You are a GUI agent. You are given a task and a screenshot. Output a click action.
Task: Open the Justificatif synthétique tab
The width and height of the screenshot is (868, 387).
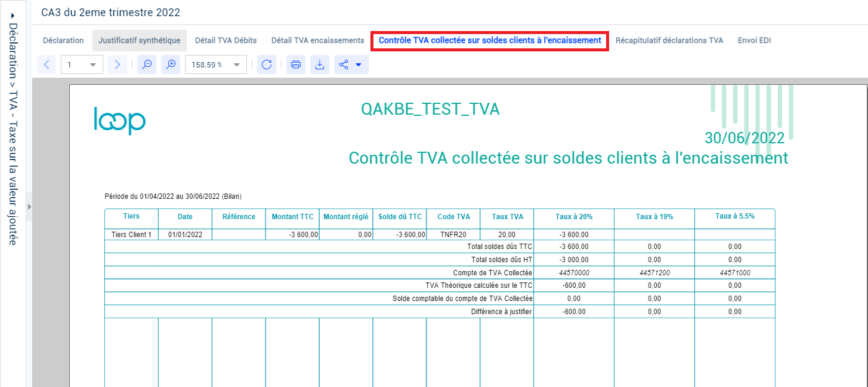(140, 41)
